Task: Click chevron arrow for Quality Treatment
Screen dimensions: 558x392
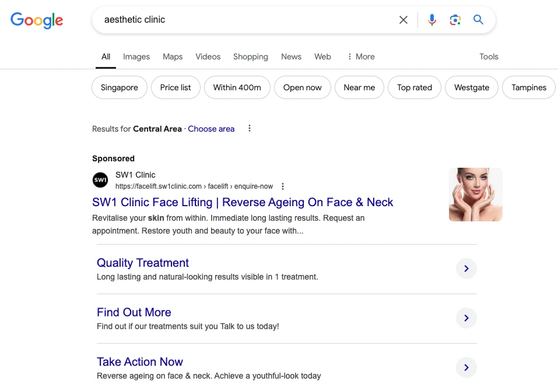Action: coord(466,269)
